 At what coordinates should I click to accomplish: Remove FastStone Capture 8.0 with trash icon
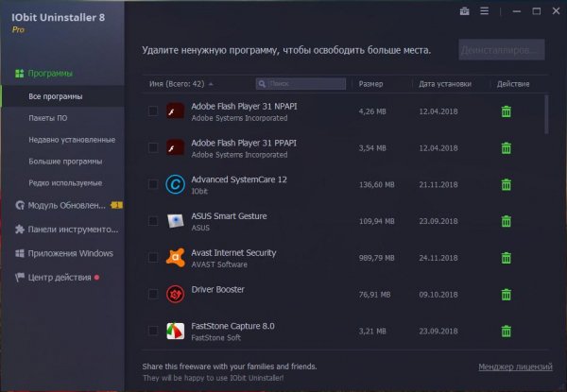pos(507,331)
